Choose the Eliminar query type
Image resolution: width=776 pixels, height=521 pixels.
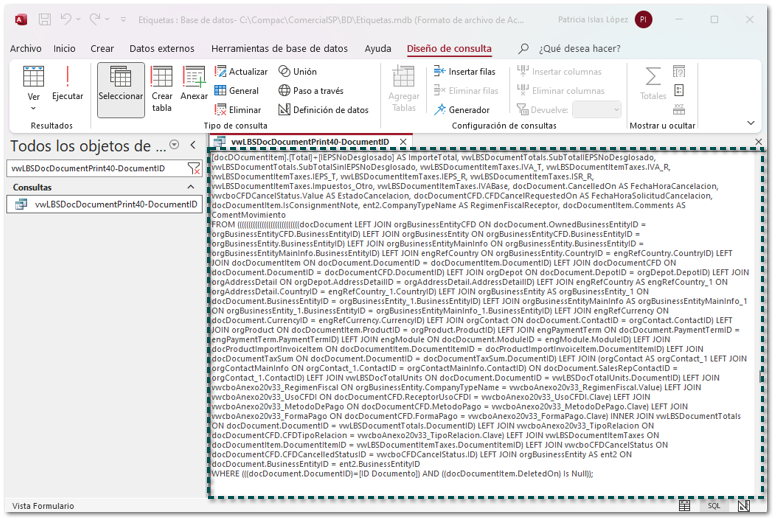pyautogui.click(x=238, y=110)
